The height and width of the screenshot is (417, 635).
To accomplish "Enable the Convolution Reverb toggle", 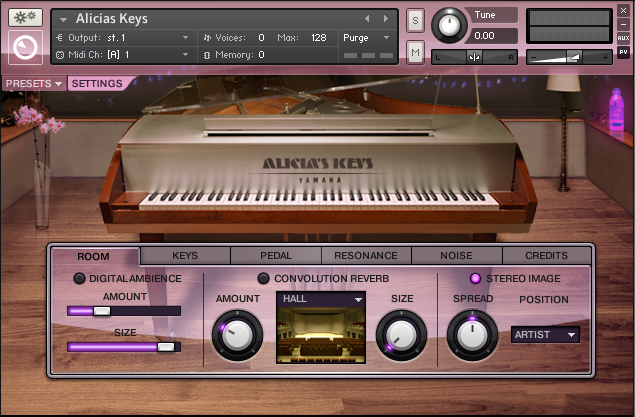I will (264, 278).
